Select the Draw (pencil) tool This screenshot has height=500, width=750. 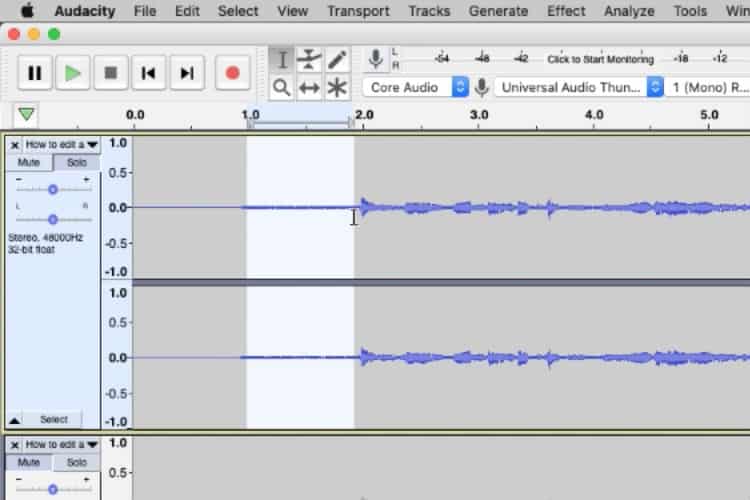pyautogui.click(x=337, y=60)
